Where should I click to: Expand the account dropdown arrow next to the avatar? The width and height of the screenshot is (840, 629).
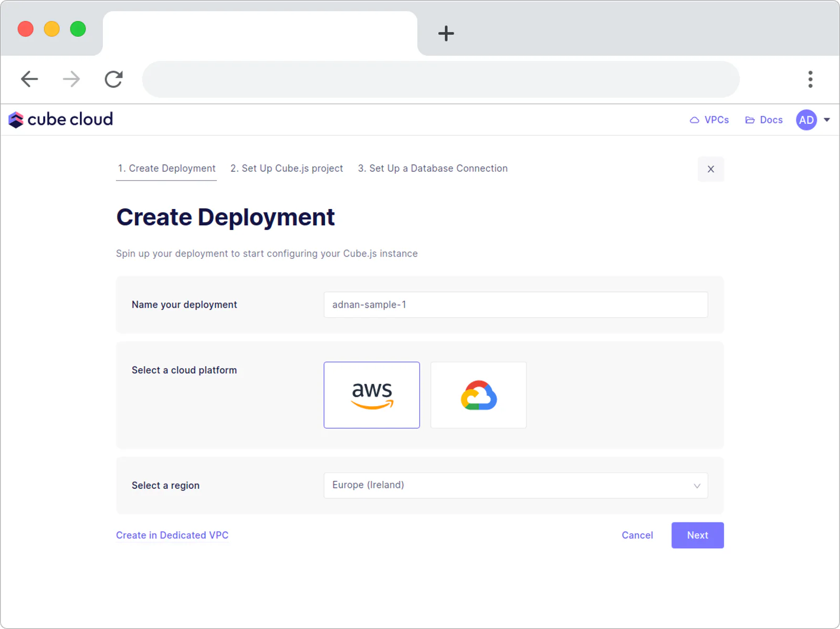click(x=827, y=120)
